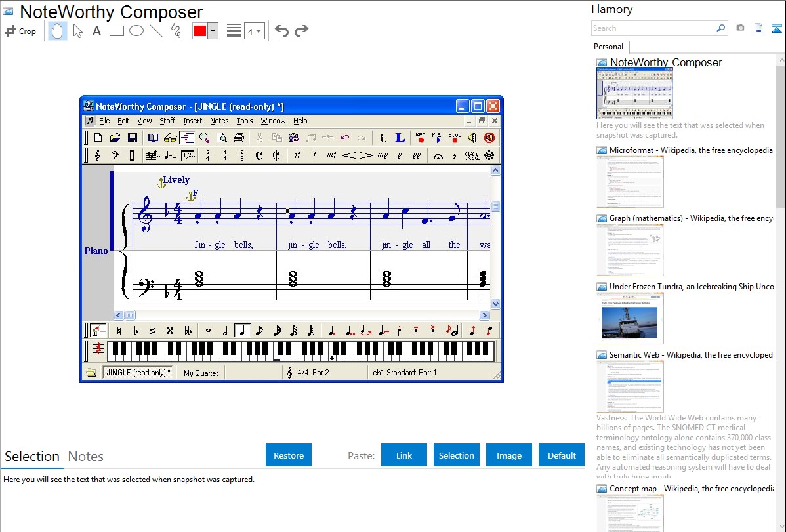Open the Personal tab
The width and height of the screenshot is (786, 532).
pos(608,47)
